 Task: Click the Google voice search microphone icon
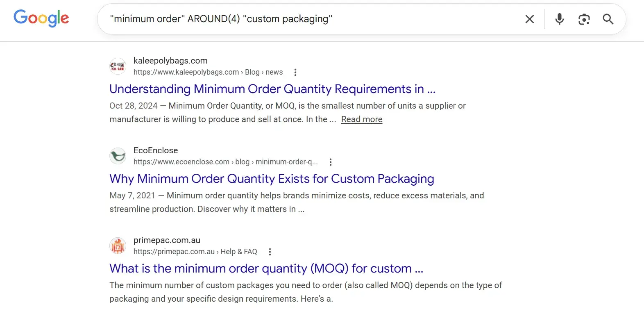tap(559, 19)
